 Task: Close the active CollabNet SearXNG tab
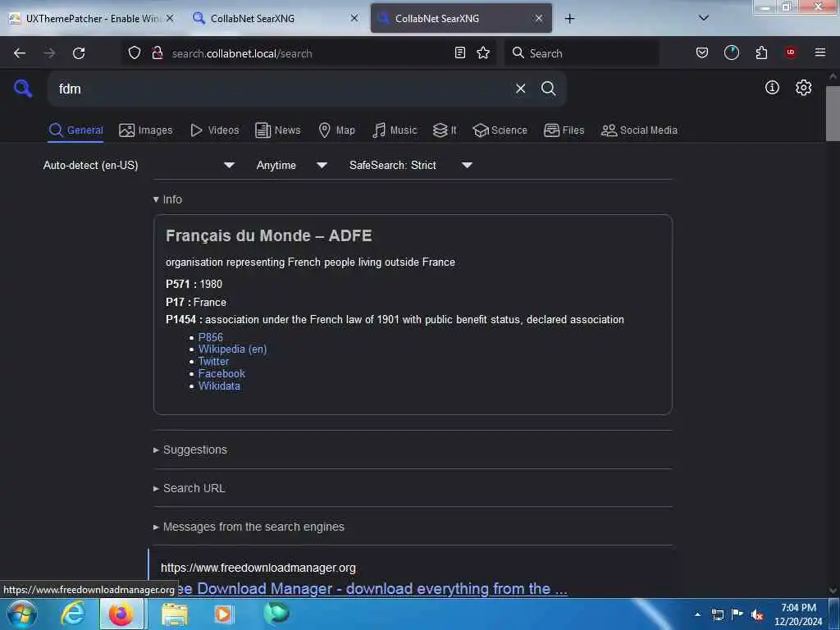point(539,18)
